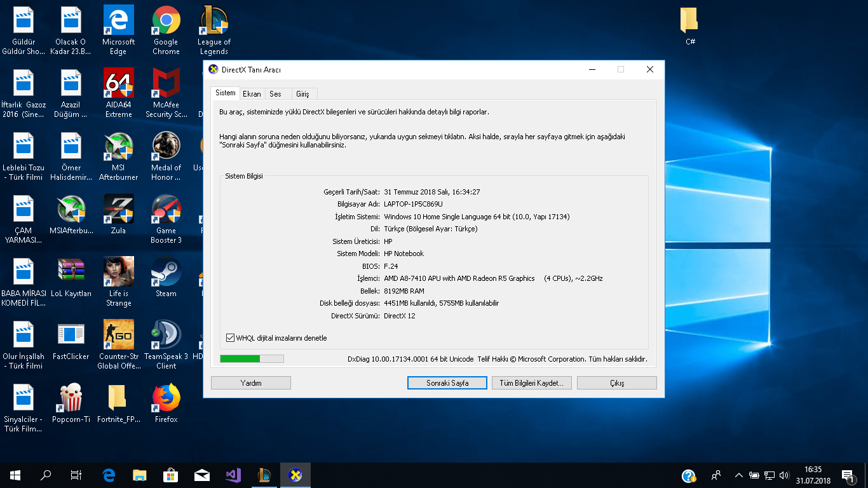
Task: Switch to Visual Studio on the taskbar
Action: point(233,475)
